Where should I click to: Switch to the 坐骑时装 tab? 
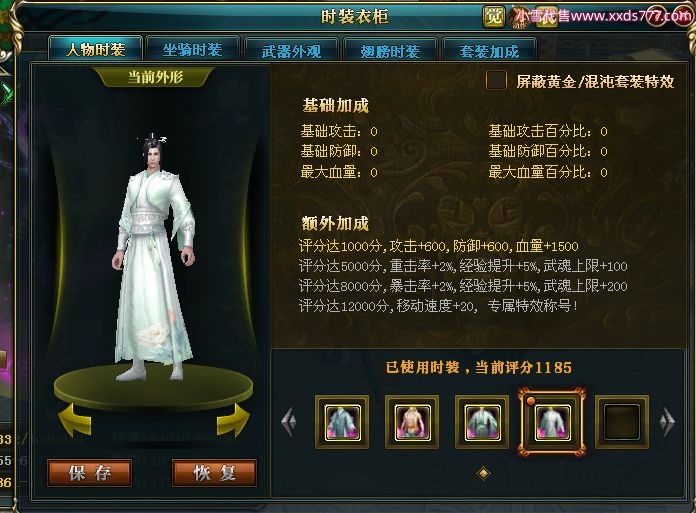pyautogui.click(x=192, y=49)
